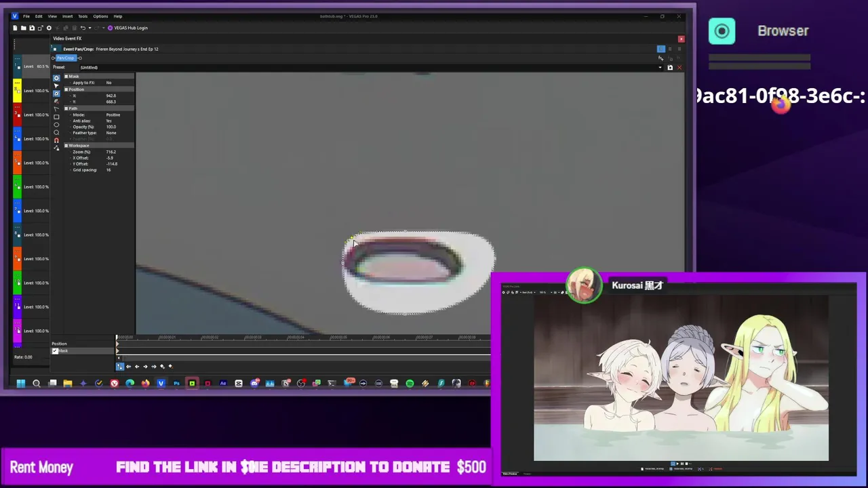Collapse the Path property group
Screen dimensions: 868x488
(66, 108)
